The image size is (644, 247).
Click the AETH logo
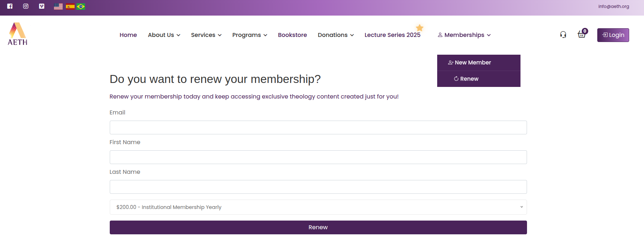point(17,34)
